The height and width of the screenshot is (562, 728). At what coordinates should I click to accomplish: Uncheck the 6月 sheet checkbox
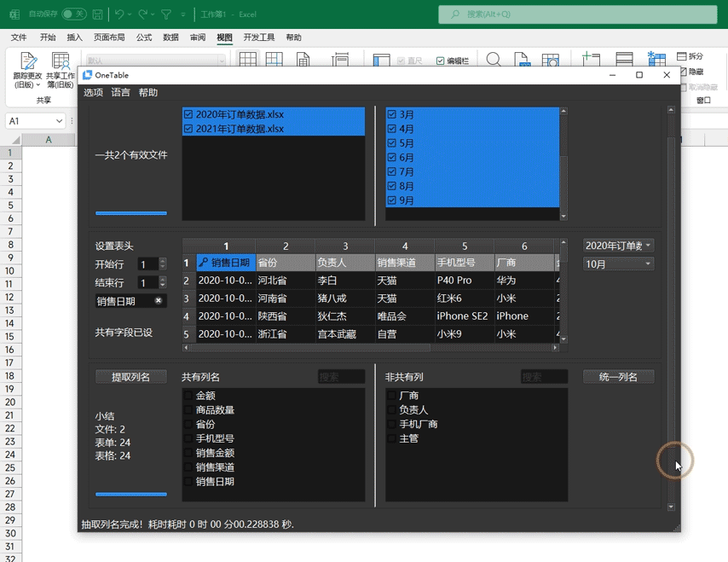(x=391, y=158)
